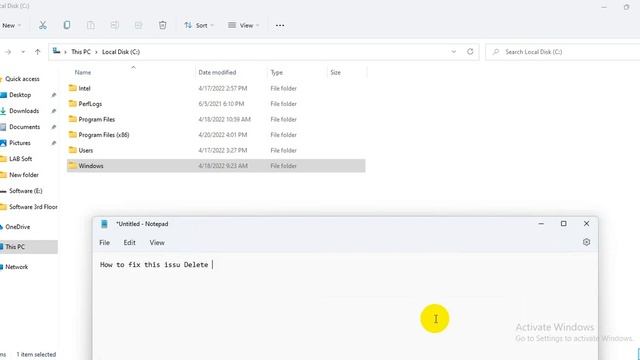Viewport: 640px width, 360px height.
Task: Open Downloads in sidebar
Action: (24, 111)
